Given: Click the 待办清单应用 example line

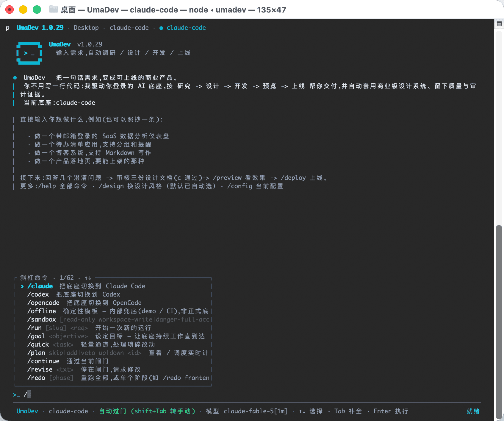Looking at the screenshot, I should (x=93, y=144).
